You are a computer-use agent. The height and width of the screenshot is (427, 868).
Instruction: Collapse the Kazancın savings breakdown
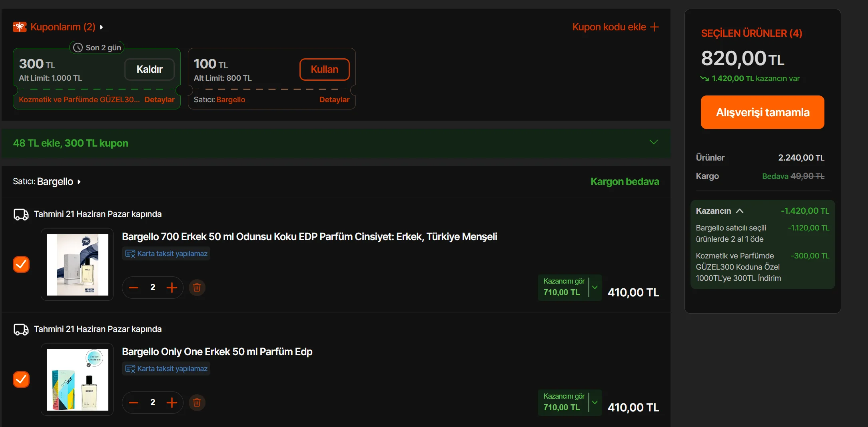[x=740, y=211]
